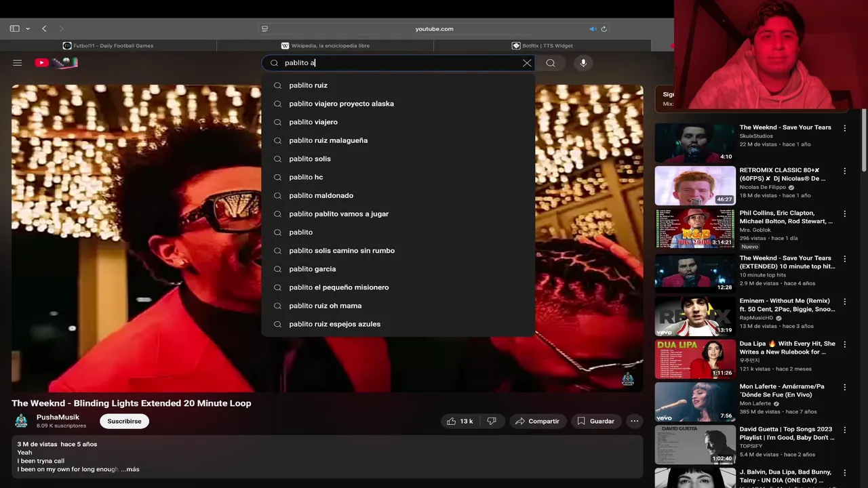Choose 'pablito solis camino sin rumbo' suggestion
The width and height of the screenshot is (868, 488).
[398, 250]
